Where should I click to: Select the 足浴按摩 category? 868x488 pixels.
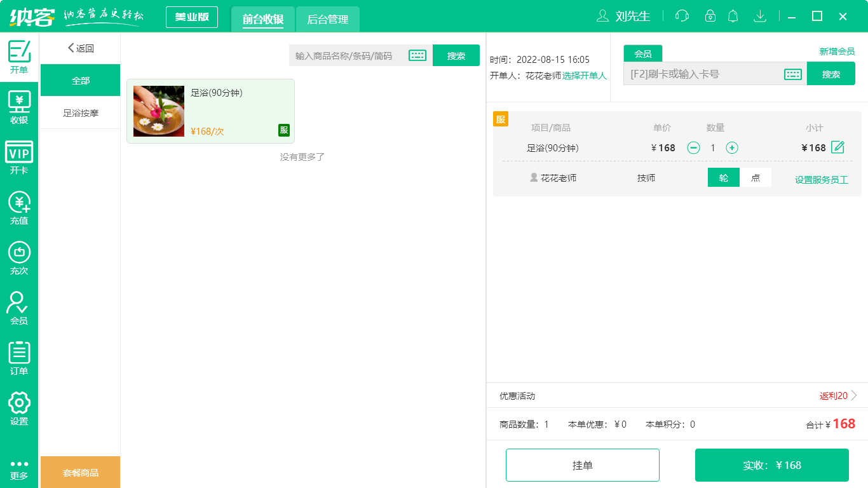pyautogui.click(x=80, y=112)
